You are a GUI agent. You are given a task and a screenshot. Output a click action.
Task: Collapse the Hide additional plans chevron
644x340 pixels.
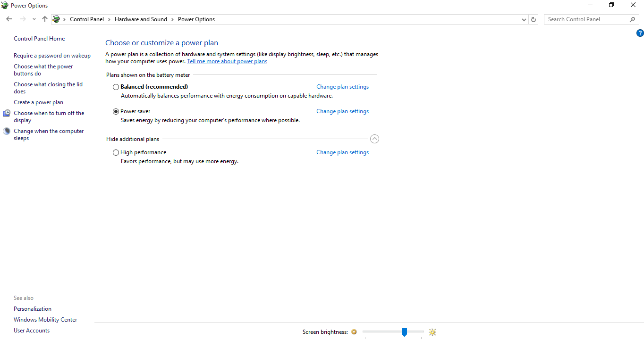tap(374, 139)
